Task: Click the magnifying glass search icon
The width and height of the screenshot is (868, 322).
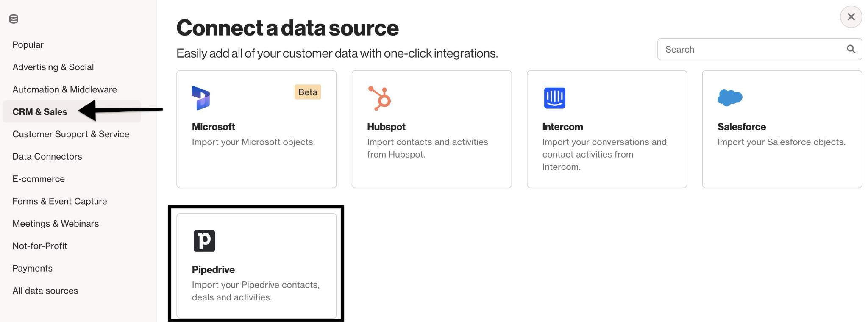Action: [851, 49]
